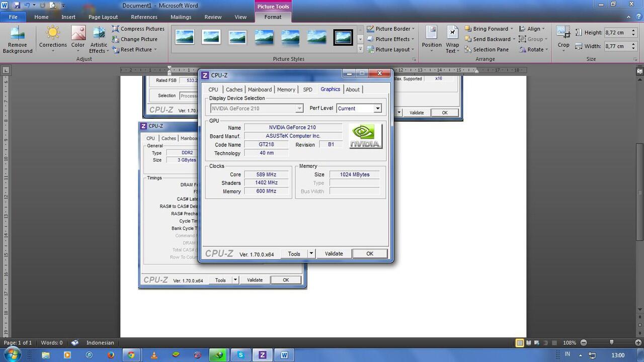This screenshot has height=362, width=644.
Task: Click the Reset Picture button
Action: (x=134, y=49)
